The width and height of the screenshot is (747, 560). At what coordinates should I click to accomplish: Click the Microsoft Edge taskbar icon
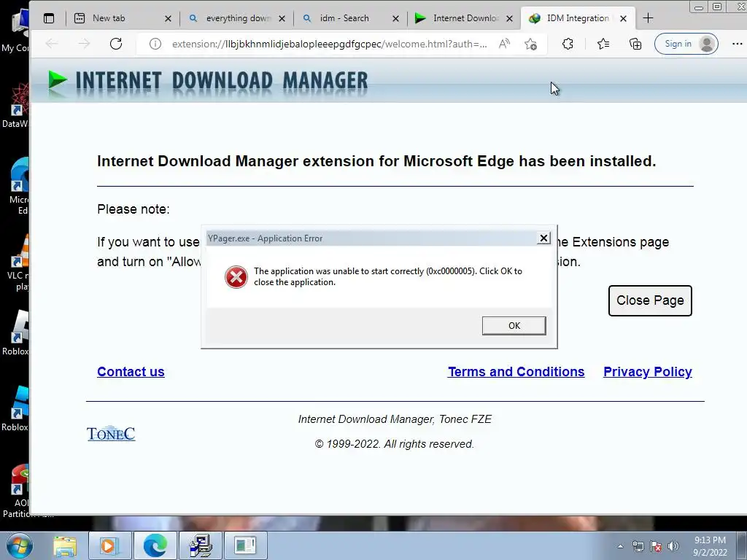(155, 545)
